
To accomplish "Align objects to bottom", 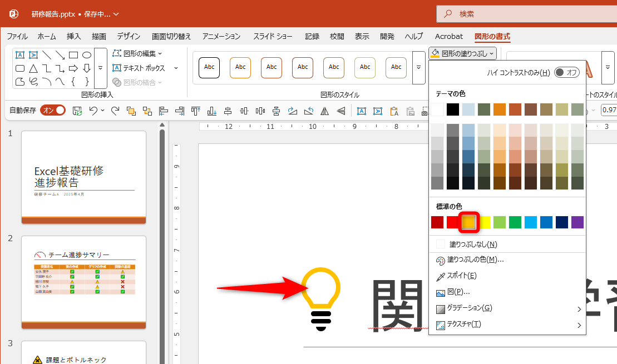I will 212,111.
